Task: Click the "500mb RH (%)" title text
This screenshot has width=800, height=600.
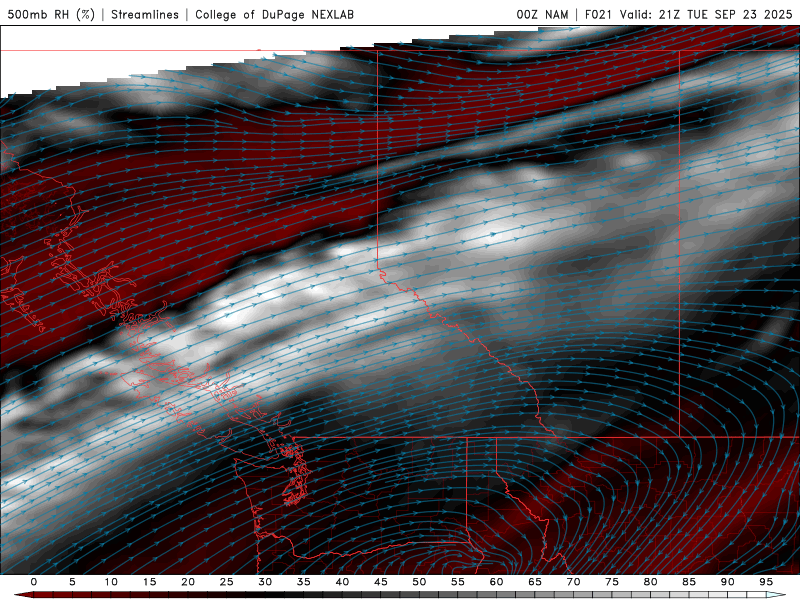Action: tap(51, 14)
